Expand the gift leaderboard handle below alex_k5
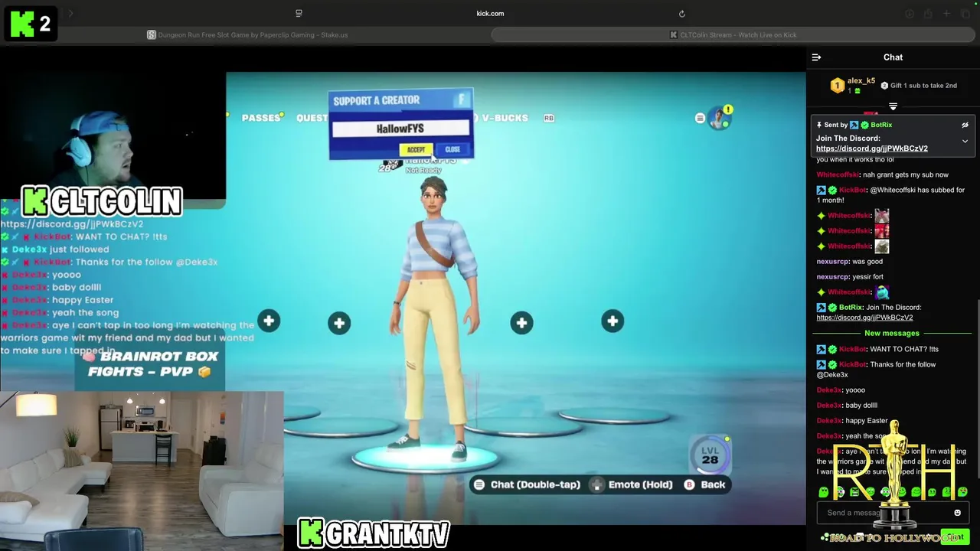This screenshot has height=551, width=980. [x=893, y=106]
